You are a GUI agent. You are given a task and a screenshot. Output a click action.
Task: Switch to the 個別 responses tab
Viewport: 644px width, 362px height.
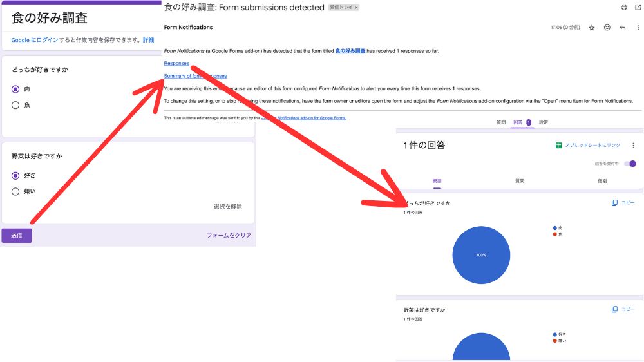(601, 181)
